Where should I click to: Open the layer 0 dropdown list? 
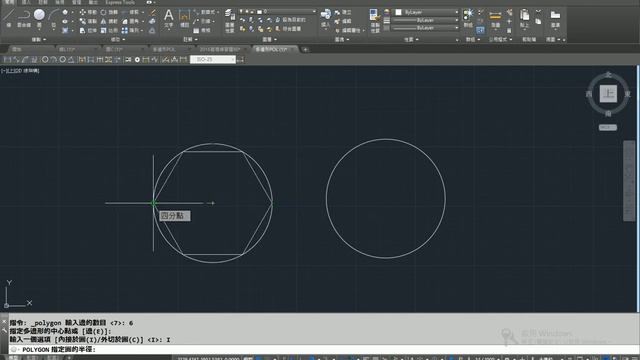pyautogui.click(x=314, y=12)
